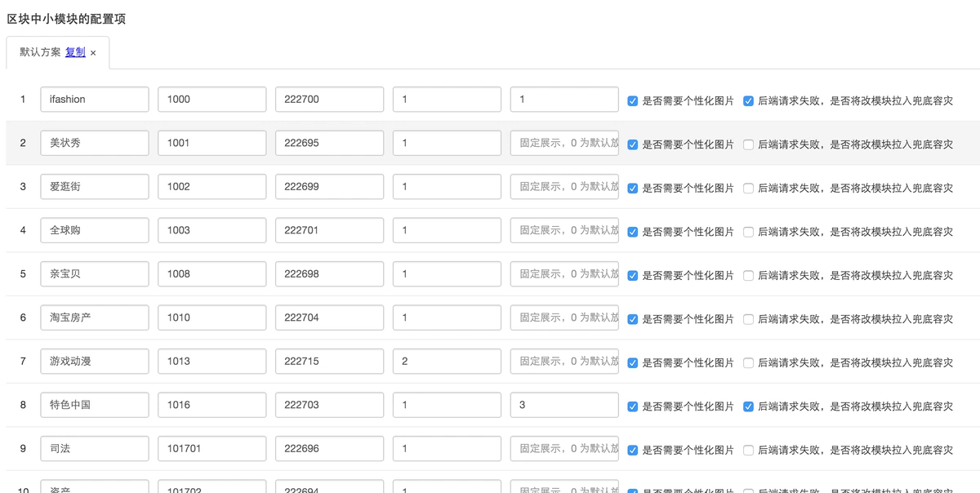Click the 222695 input field
Image resolution: width=980 pixels, height=493 pixels.
point(330,143)
